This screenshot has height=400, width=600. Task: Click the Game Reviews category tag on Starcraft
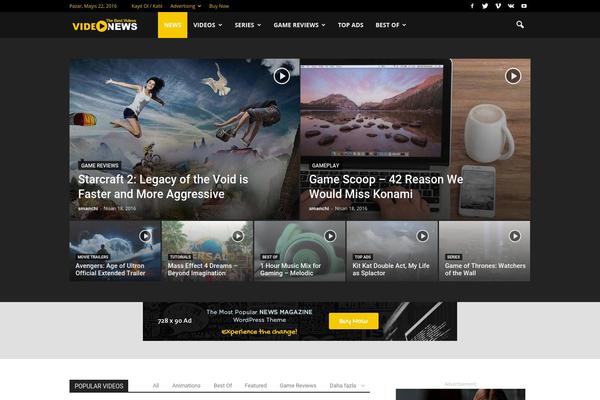click(x=99, y=165)
